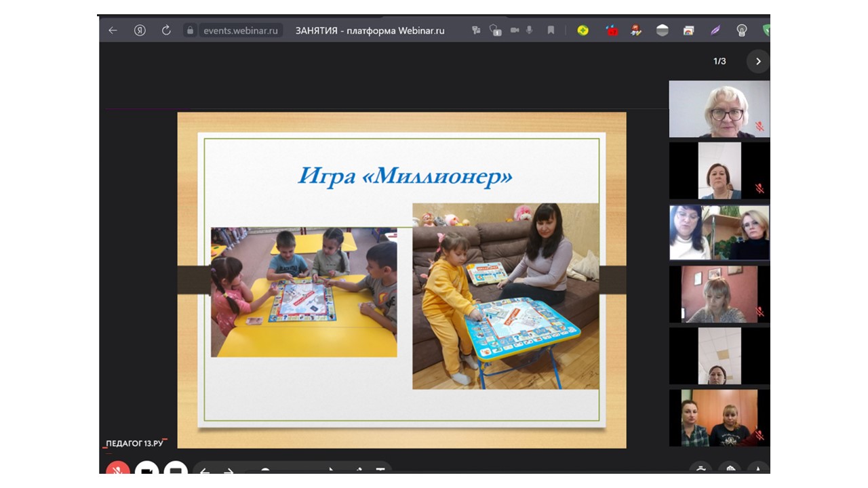
Task: Open the lightbulb extension icon
Action: [x=742, y=30]
